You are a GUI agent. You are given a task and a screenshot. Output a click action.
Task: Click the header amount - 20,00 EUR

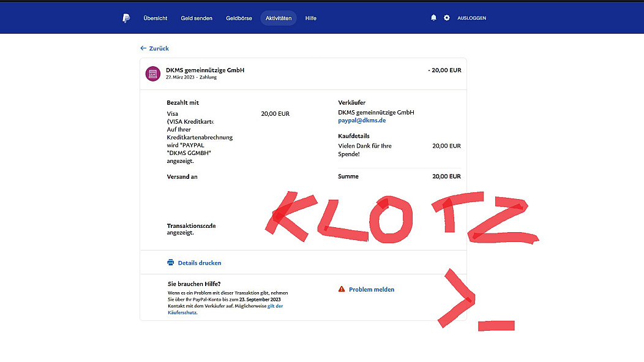pyautogui.click(x=444, y=70)
